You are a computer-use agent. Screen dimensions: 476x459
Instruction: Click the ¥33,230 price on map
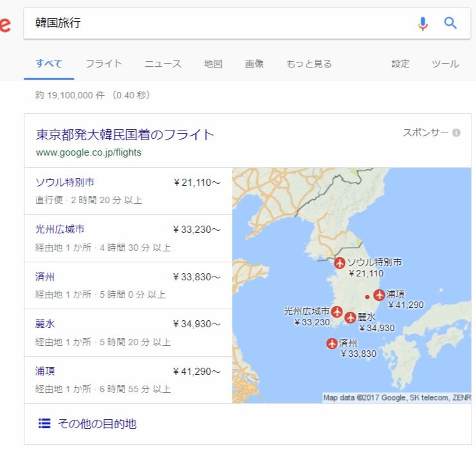pos(312,322)
